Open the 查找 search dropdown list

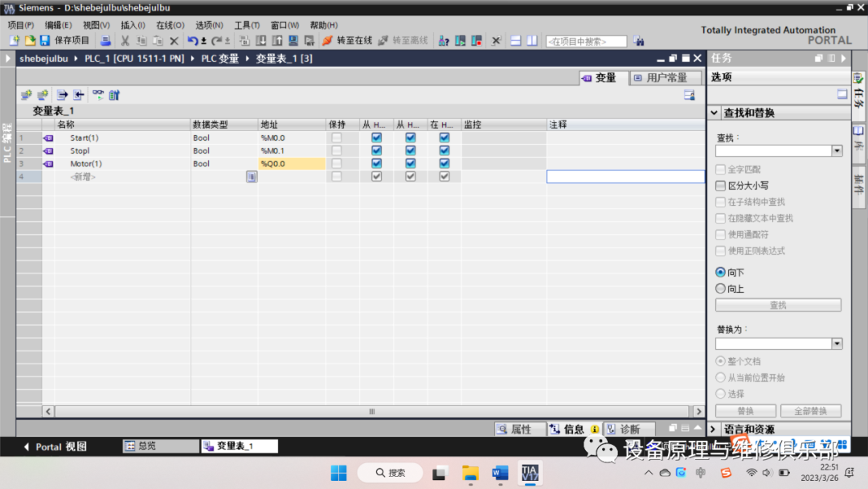[x=837, y=150]
